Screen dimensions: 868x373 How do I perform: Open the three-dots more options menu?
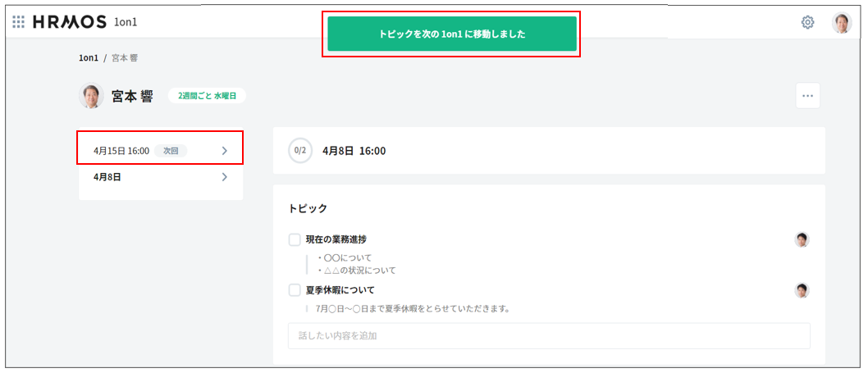807,96
